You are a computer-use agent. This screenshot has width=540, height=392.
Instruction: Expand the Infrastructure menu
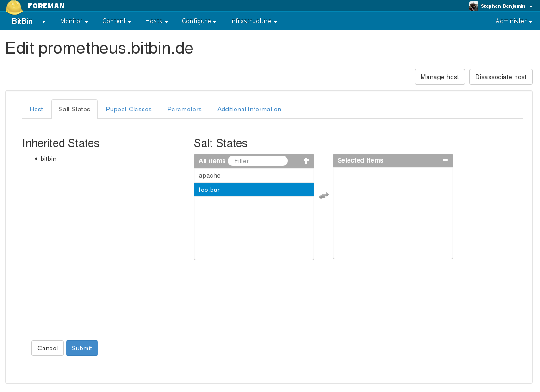pos(254,21)
